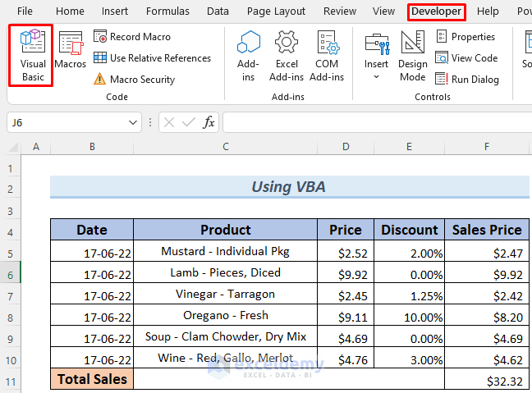Start Record Macro
Viewport: 532px width, 393px height.
132,37
